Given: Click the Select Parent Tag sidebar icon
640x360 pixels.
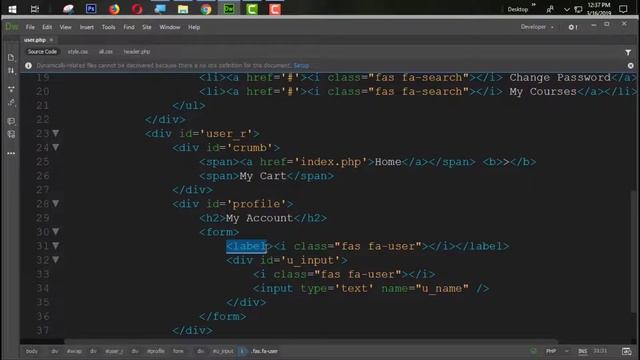Looking at the screenshot, I should pos(11,102).
